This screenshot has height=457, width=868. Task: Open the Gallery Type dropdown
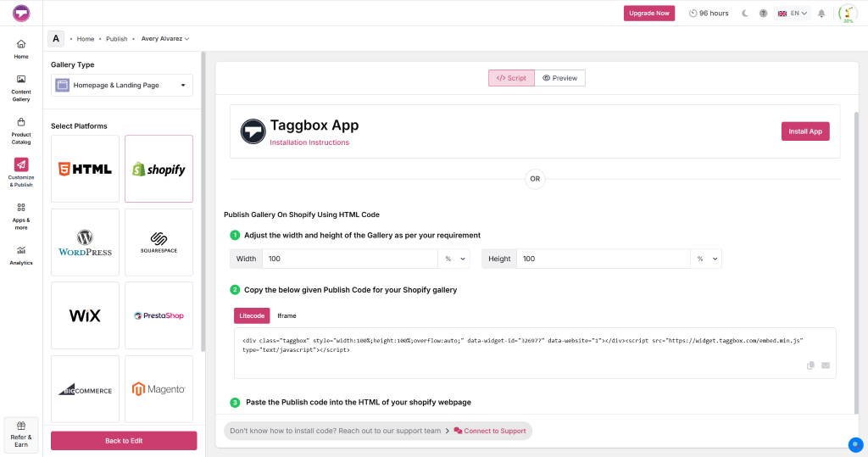[122, 86]
